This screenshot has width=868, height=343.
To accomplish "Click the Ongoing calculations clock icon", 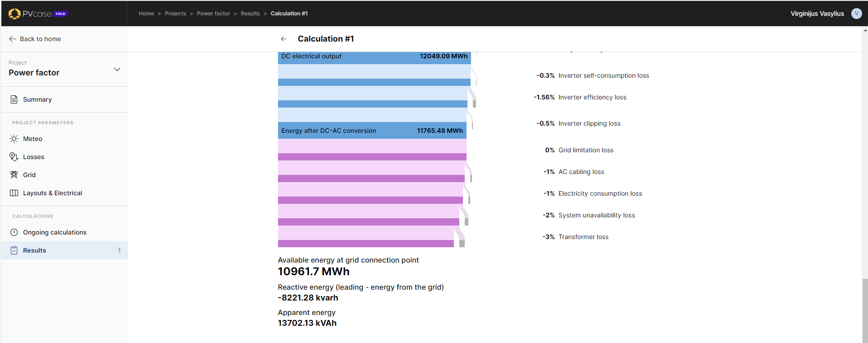I will [14, 232].
